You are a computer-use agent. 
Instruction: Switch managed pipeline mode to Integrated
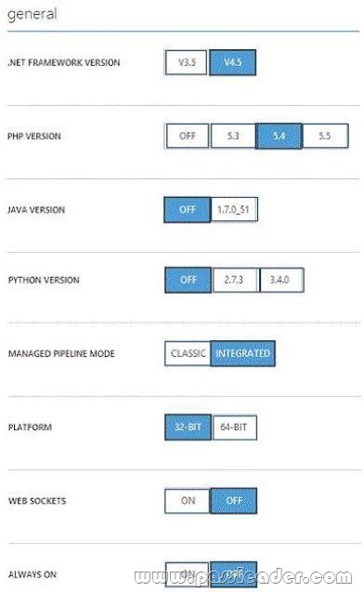[243, 354]
